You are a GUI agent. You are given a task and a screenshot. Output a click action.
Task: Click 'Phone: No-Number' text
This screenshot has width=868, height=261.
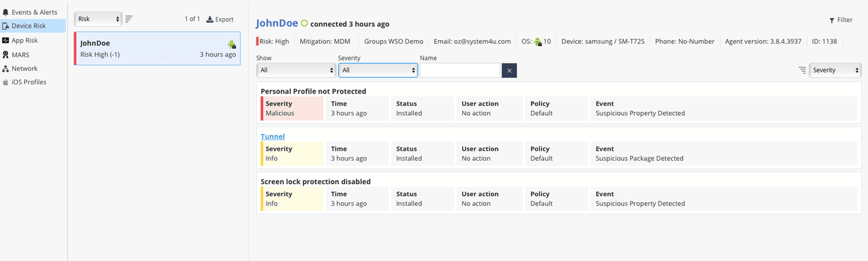tap(685, 41)
